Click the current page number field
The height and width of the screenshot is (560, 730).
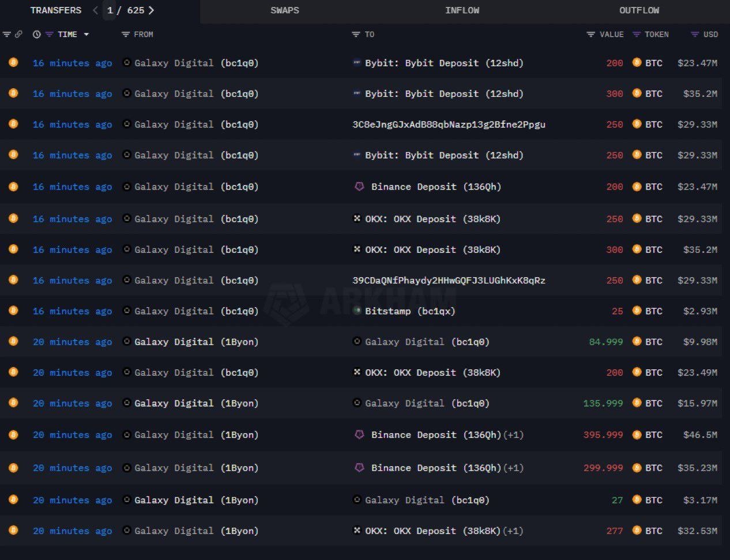(x=110, y=10)
